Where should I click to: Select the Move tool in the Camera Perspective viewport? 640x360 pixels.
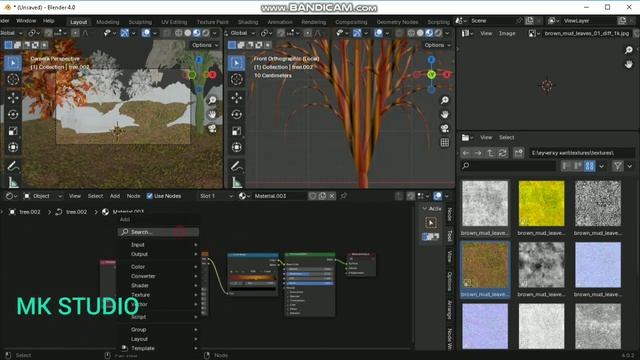point(13,98)
